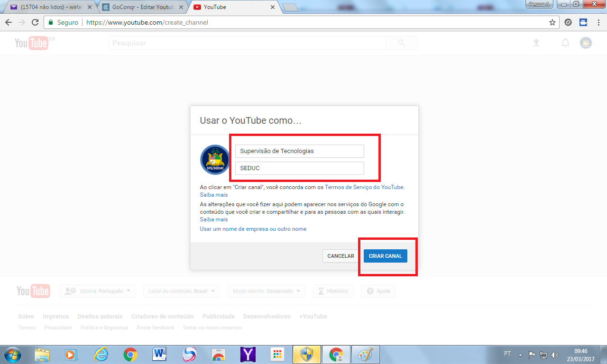This screenshot has width=607, height=364.
Task: Open the Direitos autorais footer link
Action: tap(100, 317)
